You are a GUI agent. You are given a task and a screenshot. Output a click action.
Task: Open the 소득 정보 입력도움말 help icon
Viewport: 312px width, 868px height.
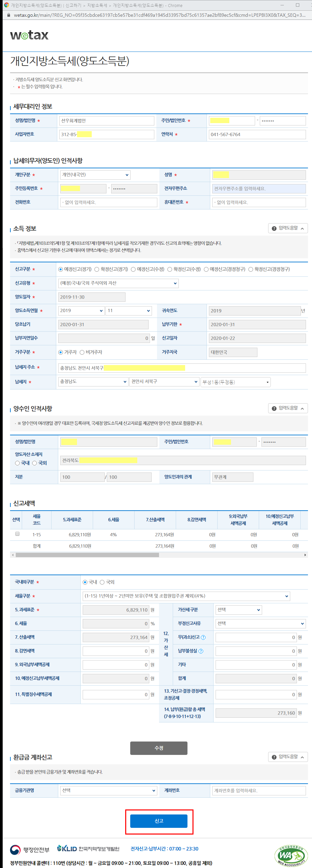(x=274, y=229)
